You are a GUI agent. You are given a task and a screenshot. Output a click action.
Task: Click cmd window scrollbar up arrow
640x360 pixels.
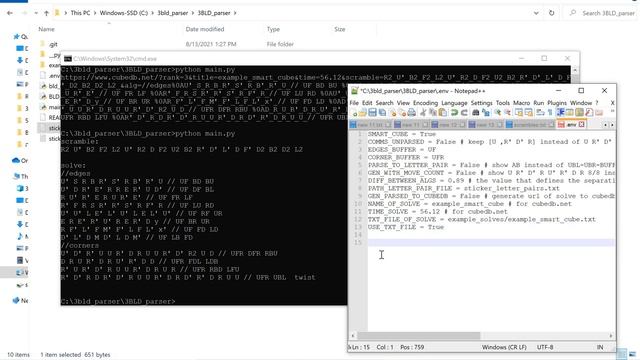[x=575, y=70]
